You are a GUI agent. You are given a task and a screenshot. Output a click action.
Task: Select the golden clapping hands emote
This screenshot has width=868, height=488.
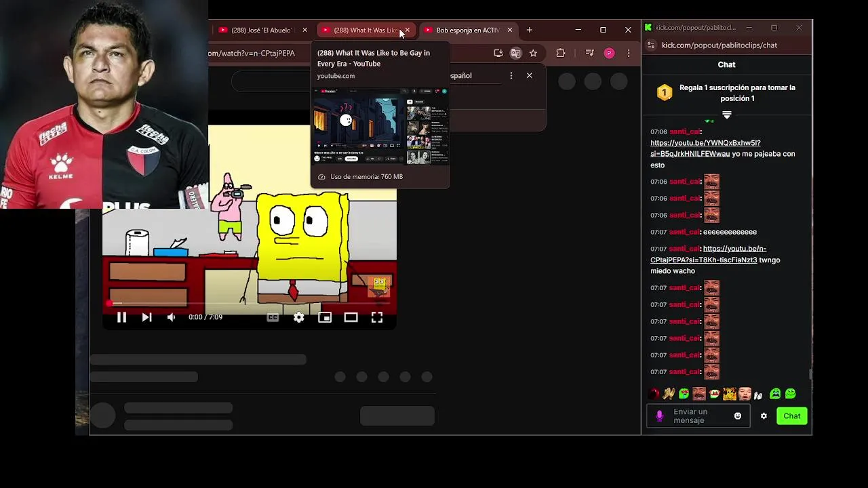click(x=669, y=394)
